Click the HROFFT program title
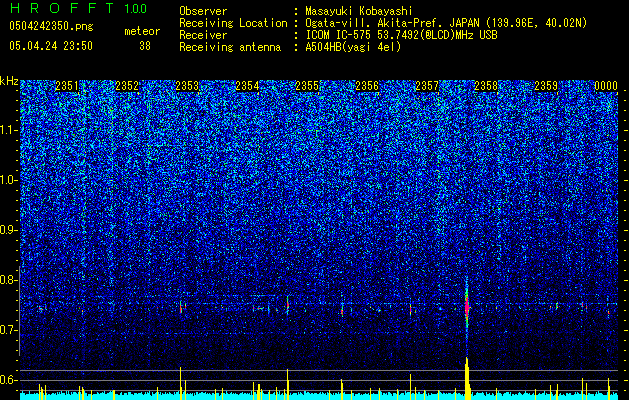629x400 pixels. 62,8
